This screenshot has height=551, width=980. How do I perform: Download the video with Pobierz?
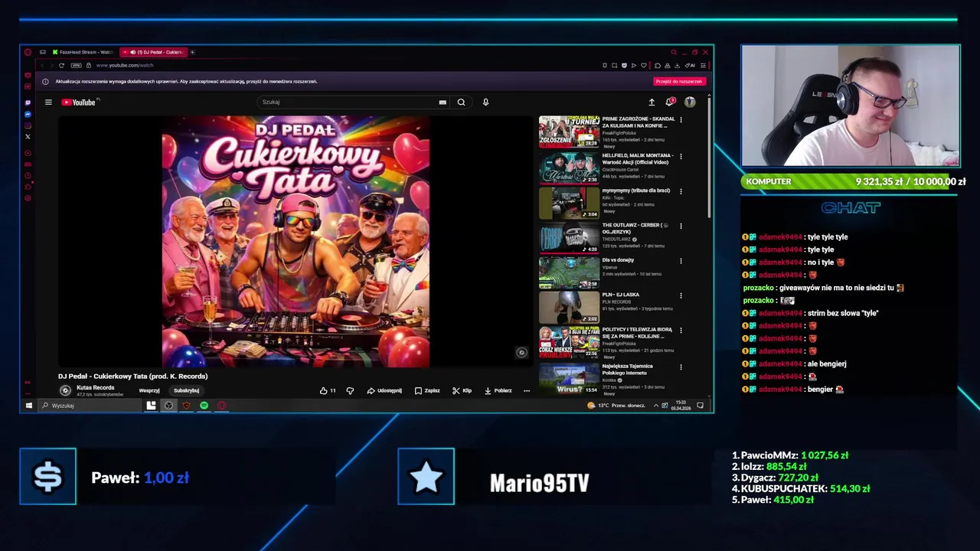(x=498, y=390)
